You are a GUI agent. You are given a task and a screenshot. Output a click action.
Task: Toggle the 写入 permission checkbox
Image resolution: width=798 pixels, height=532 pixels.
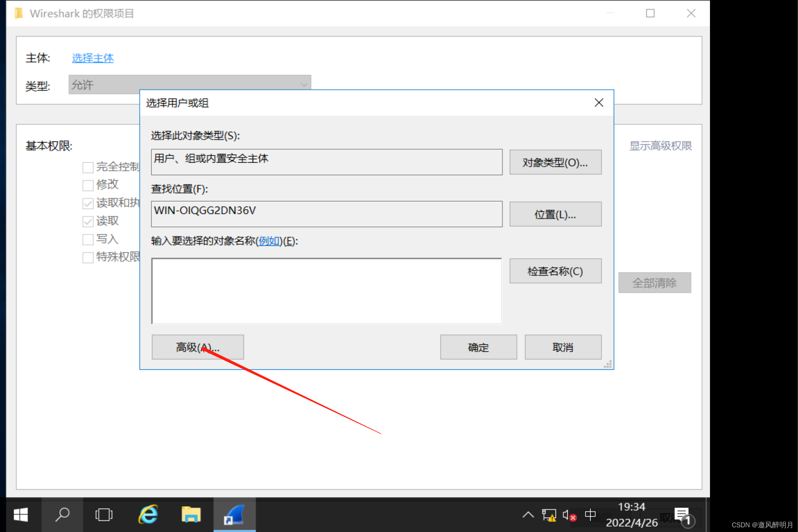[x=88, y=239]
